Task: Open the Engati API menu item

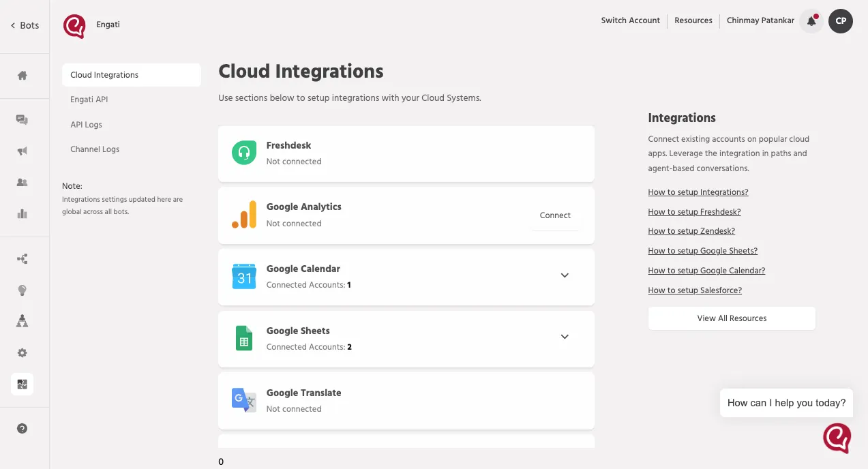Action: point(89,100)
